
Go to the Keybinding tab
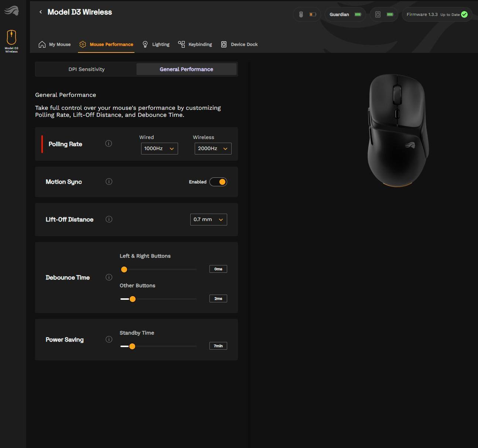tap(195, 44)
